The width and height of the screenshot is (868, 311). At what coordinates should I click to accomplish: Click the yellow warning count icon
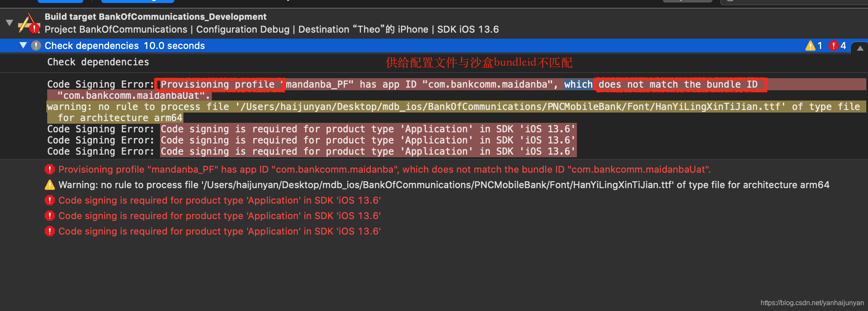pyautogui.click(x=810, y=46)
